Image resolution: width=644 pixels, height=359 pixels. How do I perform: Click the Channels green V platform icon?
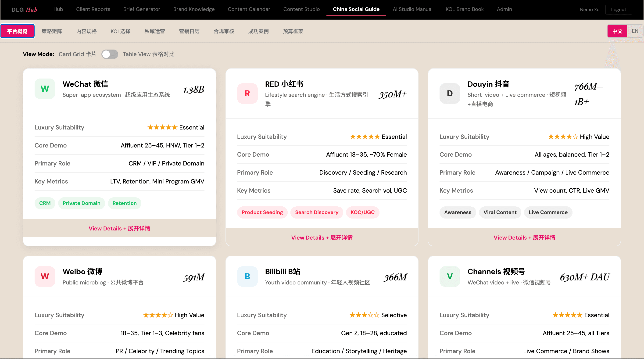coord(450,276)
